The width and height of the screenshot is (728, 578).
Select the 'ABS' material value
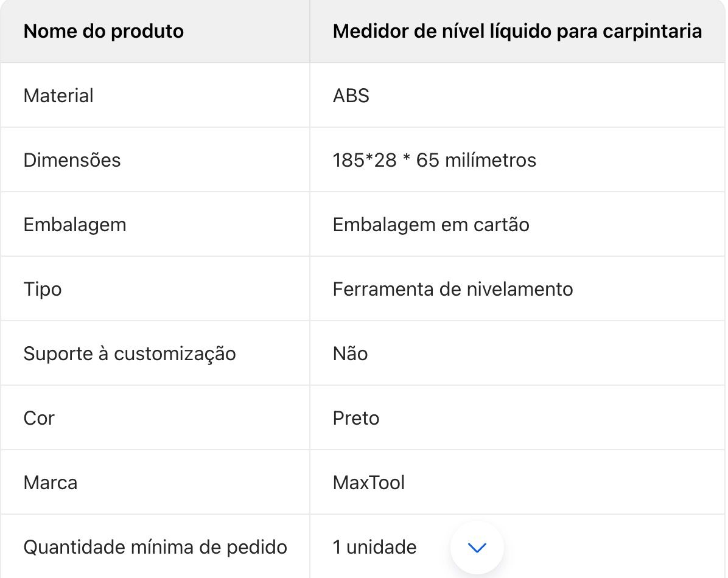click(351, 96)
